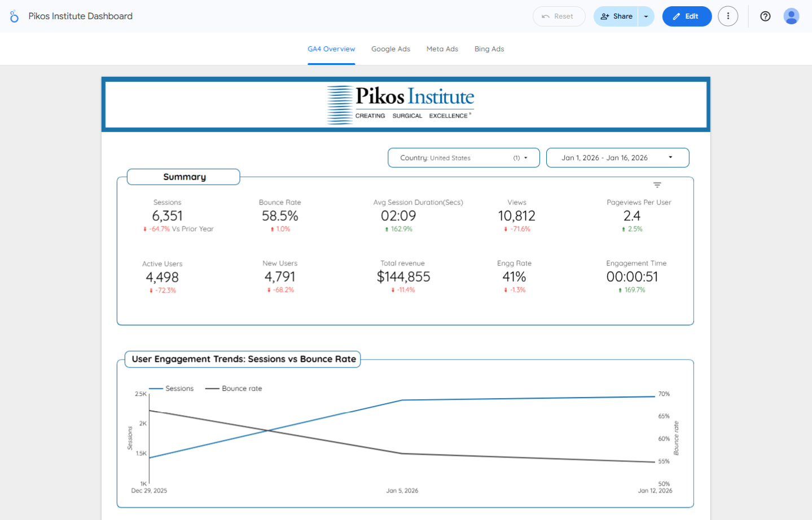Screen dimensions: 812x520
Task: Click the -71.6% views change
Action: [x=517, y=229]
